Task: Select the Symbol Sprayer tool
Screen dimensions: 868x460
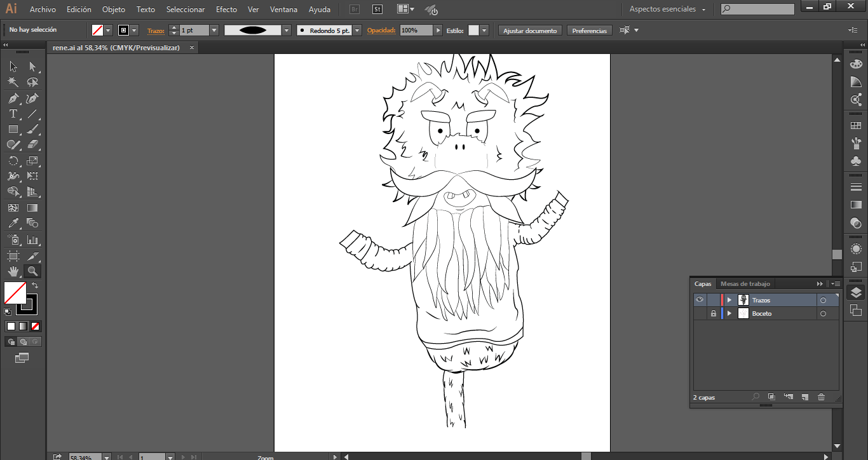Action: tap(13, 240)
